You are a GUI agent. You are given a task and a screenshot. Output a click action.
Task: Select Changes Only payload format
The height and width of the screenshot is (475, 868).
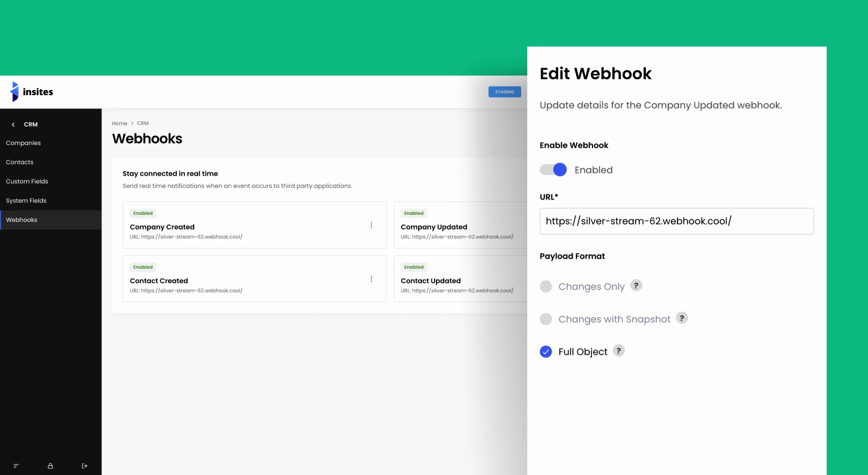pos(546,286)
